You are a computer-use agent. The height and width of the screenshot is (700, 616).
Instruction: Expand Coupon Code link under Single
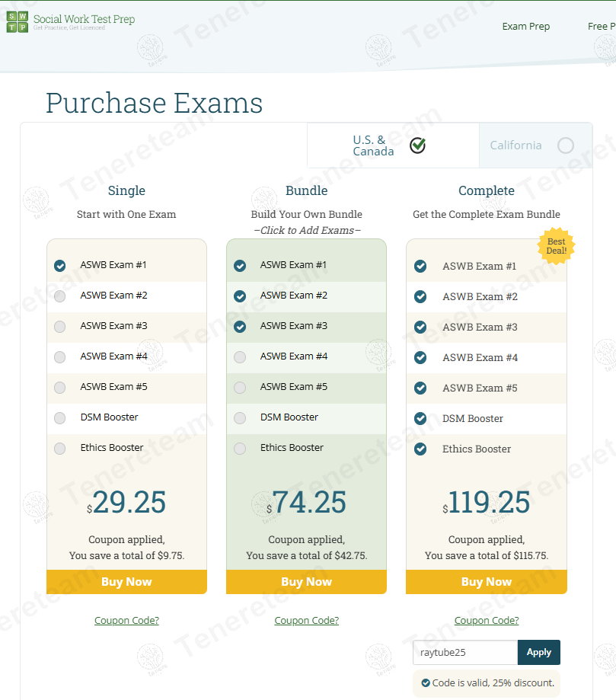coord(126,621)
